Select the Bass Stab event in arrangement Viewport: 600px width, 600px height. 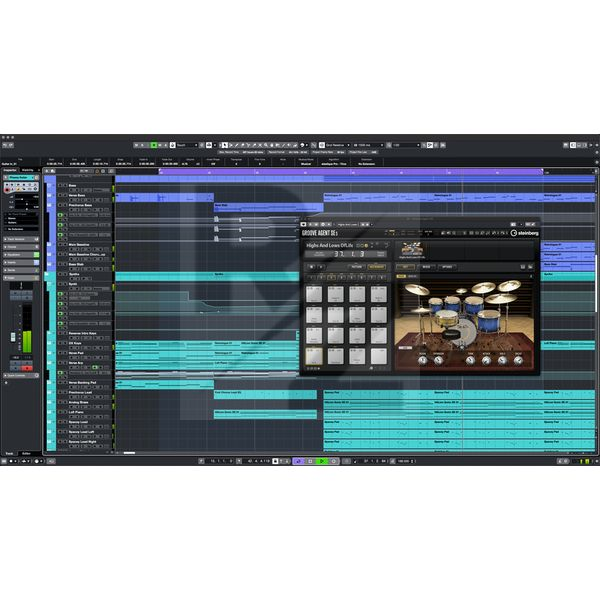269,208
